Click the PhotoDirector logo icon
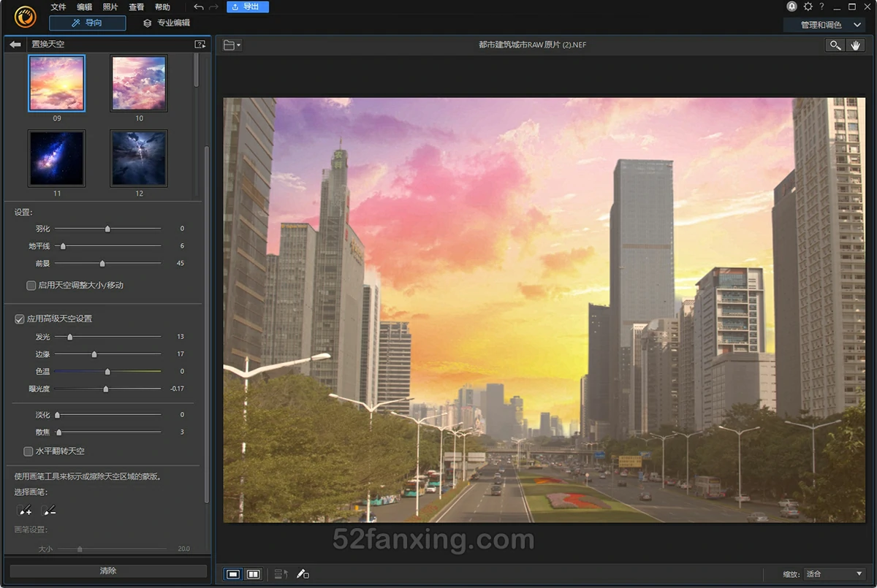Viewport: 877px width, 588px height. [24, 15]
